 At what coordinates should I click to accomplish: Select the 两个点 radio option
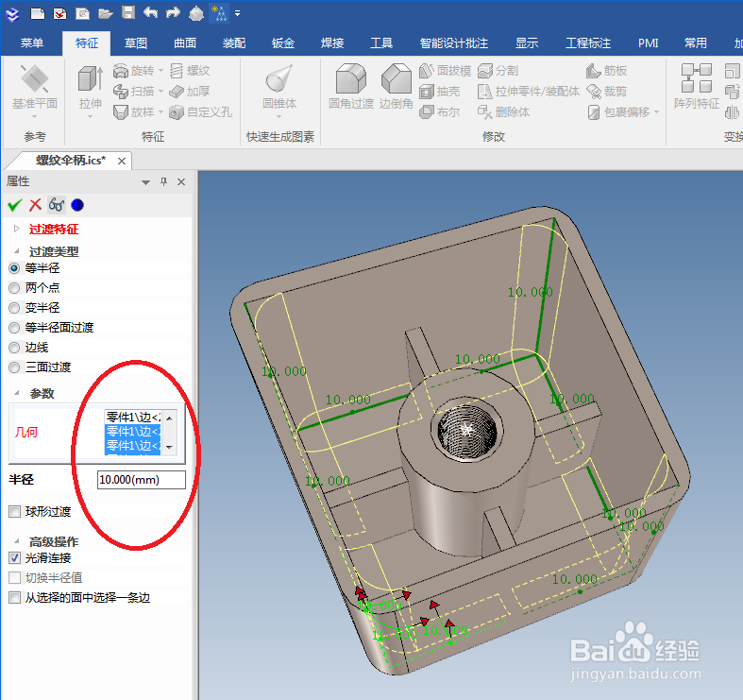[14, 288]
